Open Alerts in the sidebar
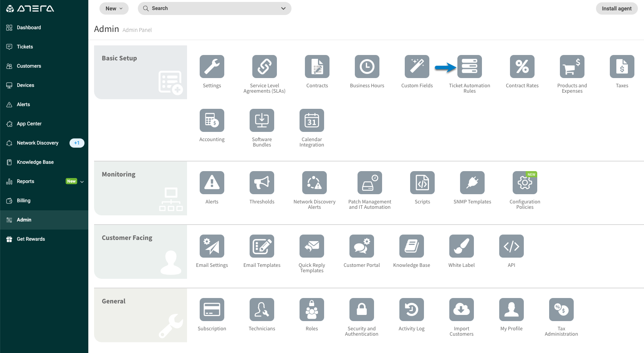The height and width of the screenshot is (353, 644). click(44, 105)
